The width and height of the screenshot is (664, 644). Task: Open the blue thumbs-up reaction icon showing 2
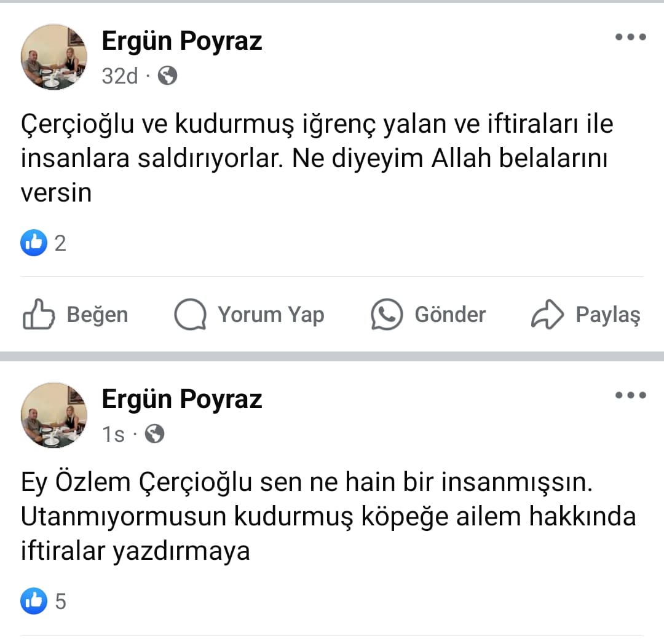[34, 243]
